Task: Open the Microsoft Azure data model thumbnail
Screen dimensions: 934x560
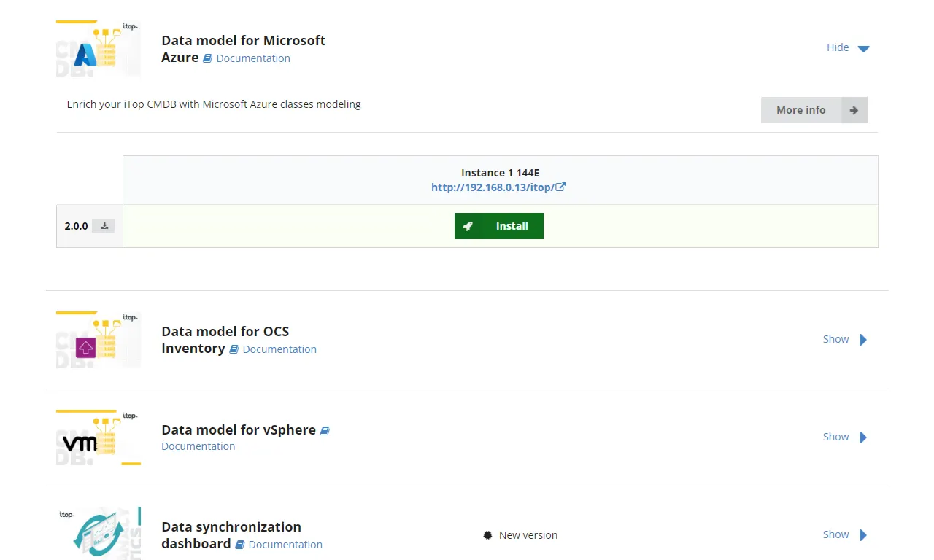Action: pyautogui.click(x=99, y=49)
